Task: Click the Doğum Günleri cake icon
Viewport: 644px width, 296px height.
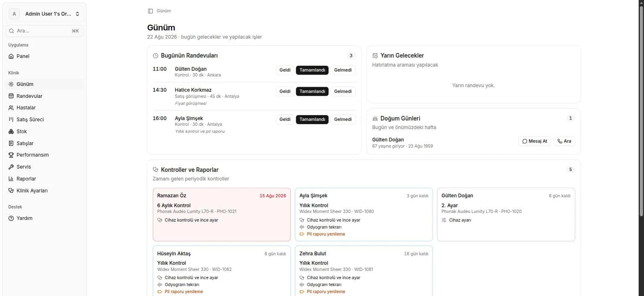Action: [375, 118]
